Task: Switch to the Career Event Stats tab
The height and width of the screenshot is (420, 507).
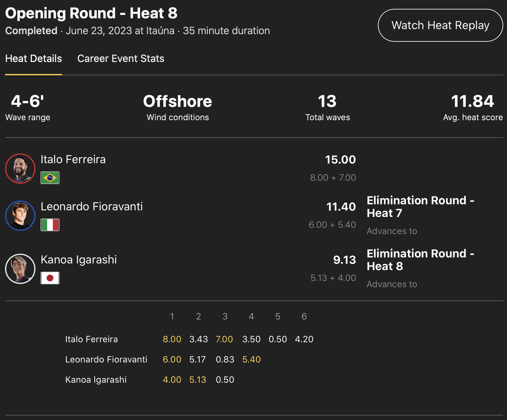Action: (x=121, y=59)
